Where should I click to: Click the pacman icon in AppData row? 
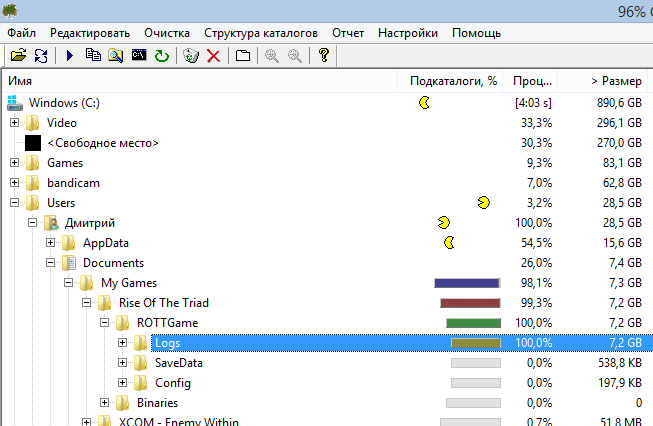pyautogui.click(x=449, y=242)
